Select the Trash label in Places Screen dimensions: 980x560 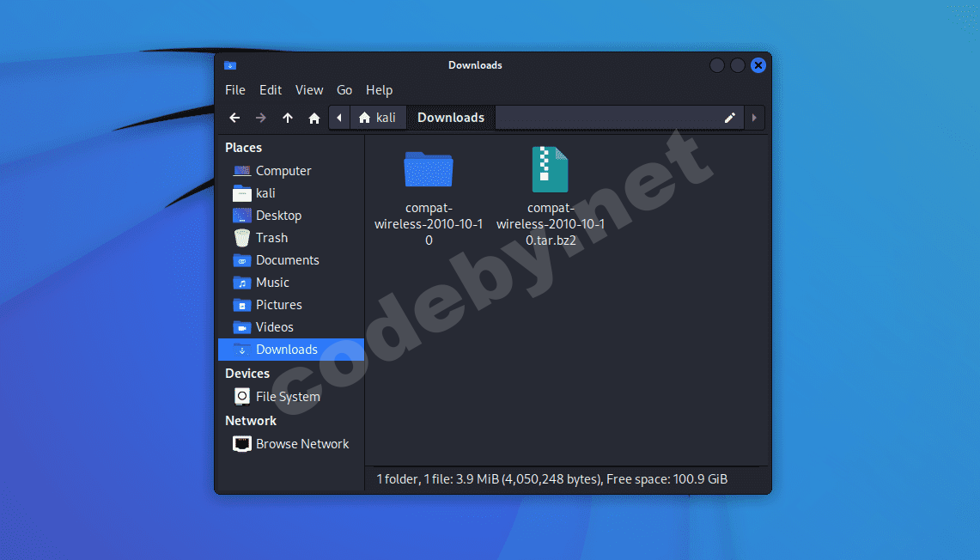point(272,238)
